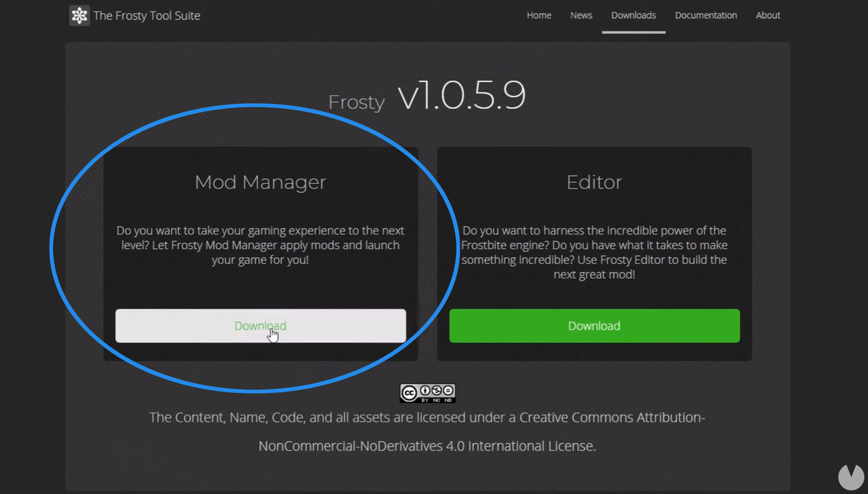Click the Creative Commons Attribution license text
The image size is (868, 494).
(427, 432)
